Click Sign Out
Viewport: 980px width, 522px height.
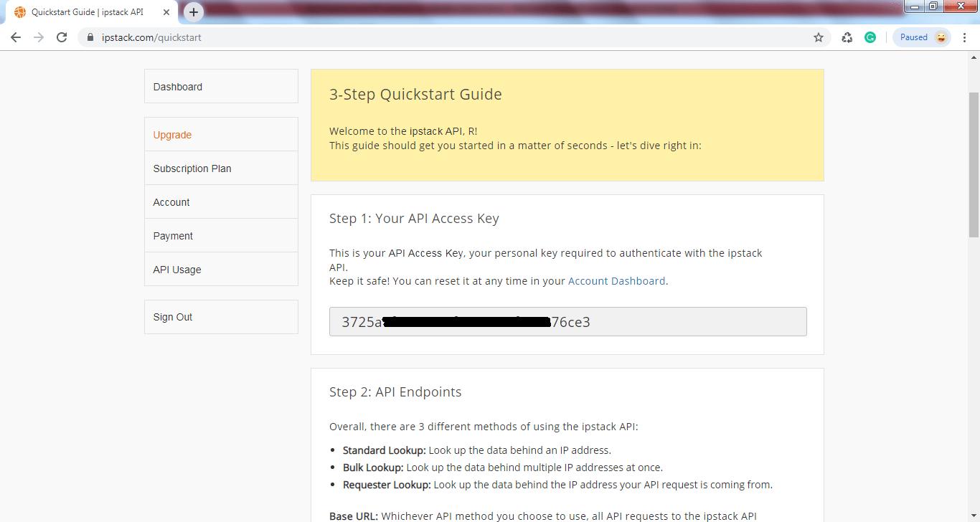pyautogui.click(x=221, y=317)
